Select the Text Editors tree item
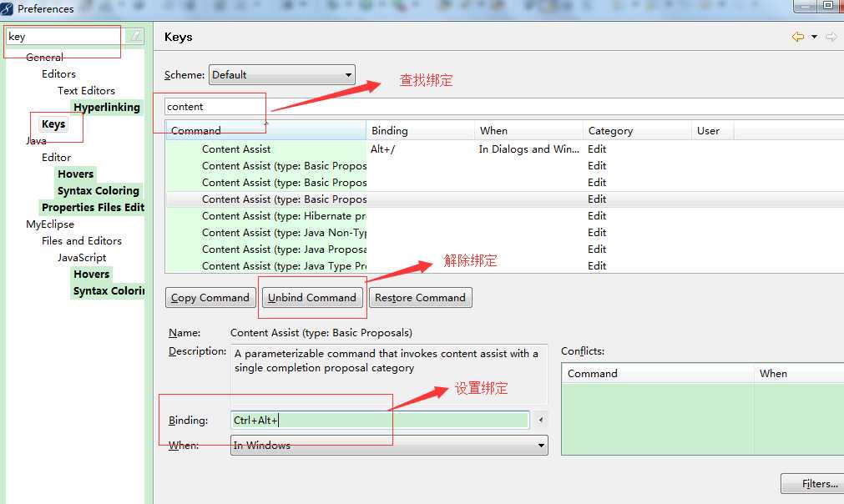This screenshot has width=844, height=504. 86,90
